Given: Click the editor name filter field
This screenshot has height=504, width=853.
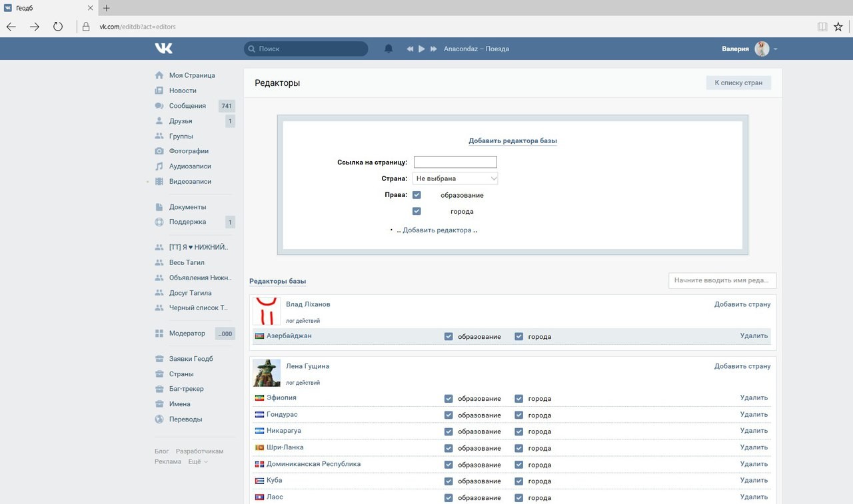Looking at the screenshot, I should click(722, 280).
